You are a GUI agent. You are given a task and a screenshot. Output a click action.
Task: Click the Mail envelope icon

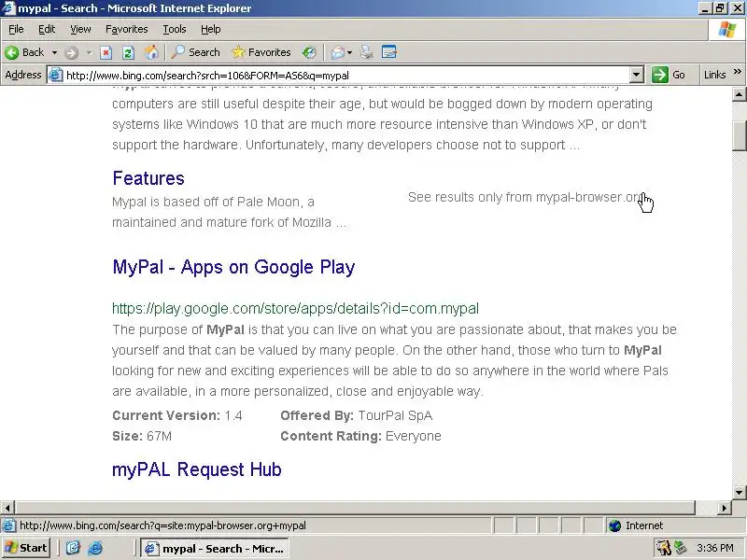338,52
